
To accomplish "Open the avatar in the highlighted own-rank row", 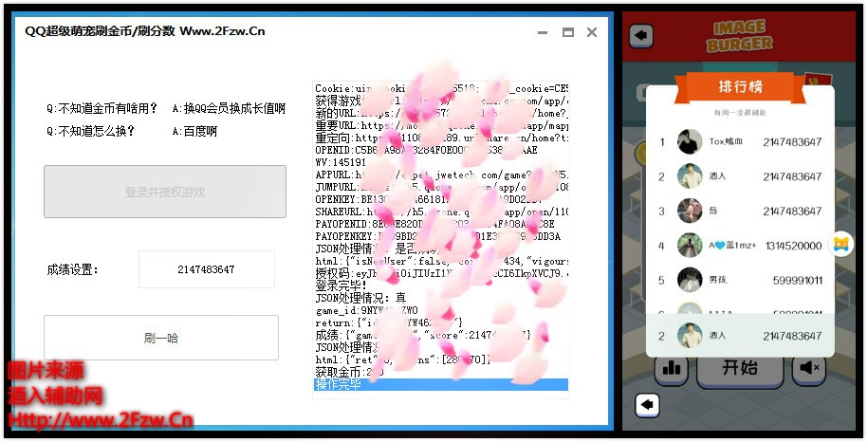I will pos(690,335).
